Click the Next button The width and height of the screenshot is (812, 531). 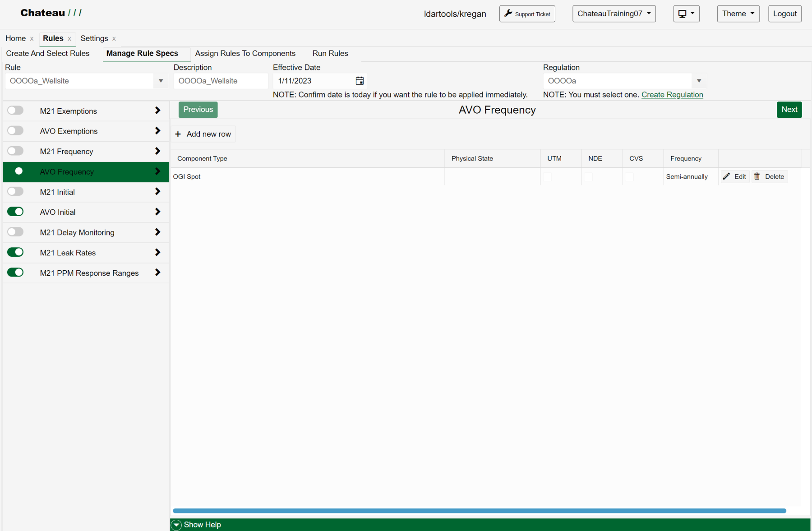pos(789,110)
